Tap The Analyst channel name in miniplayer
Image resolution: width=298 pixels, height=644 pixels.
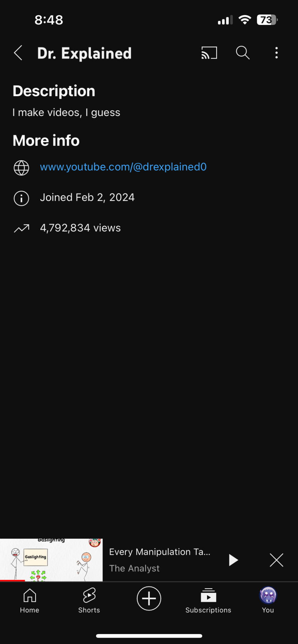pos(134,568)
